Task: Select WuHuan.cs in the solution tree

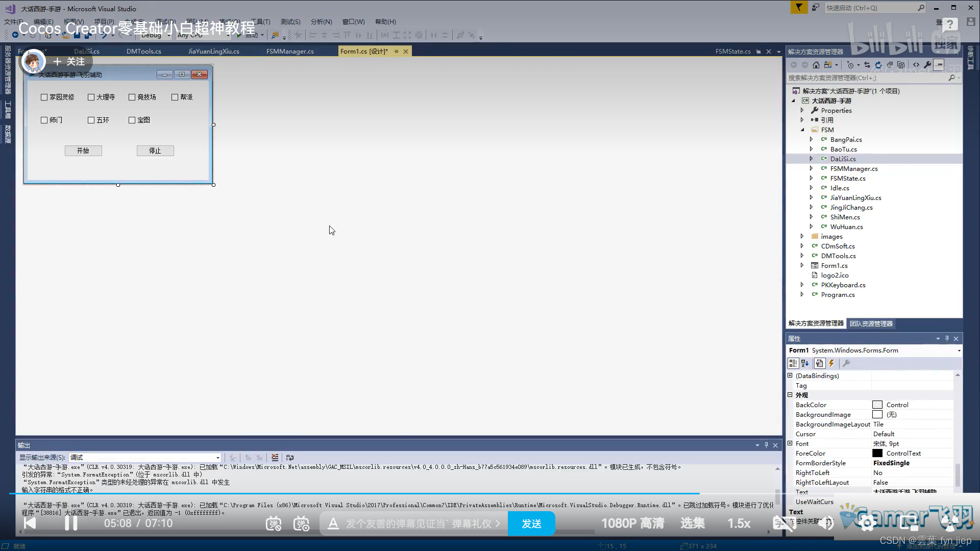Action: [x=846, y=227]
